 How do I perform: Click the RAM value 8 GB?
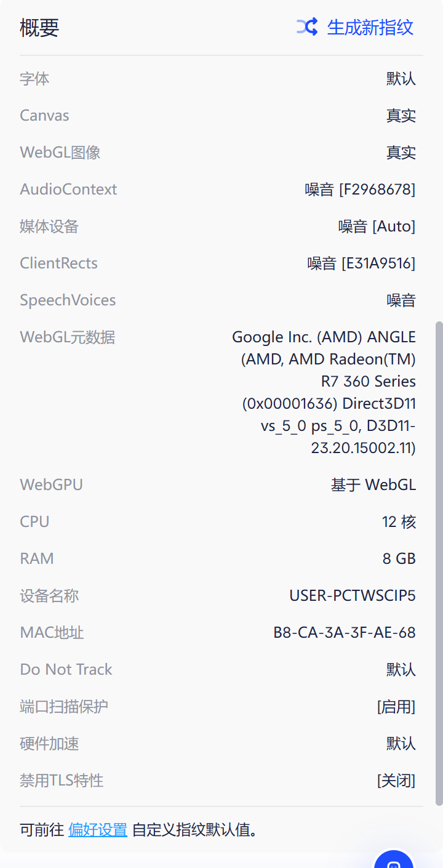pyautogui.click(x=399, y=559)
